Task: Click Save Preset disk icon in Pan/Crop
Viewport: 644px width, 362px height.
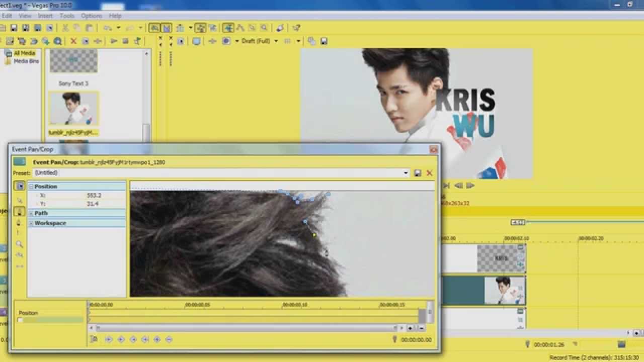Action: (x=417, y=173)
